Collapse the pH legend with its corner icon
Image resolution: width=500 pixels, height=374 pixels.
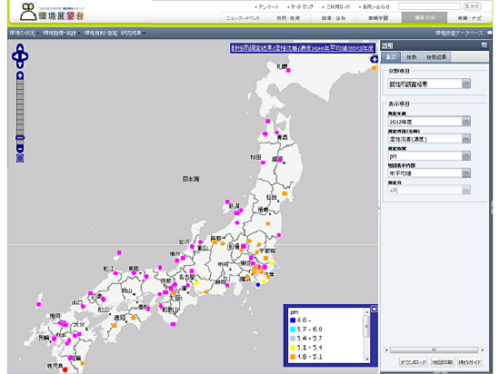374,309
